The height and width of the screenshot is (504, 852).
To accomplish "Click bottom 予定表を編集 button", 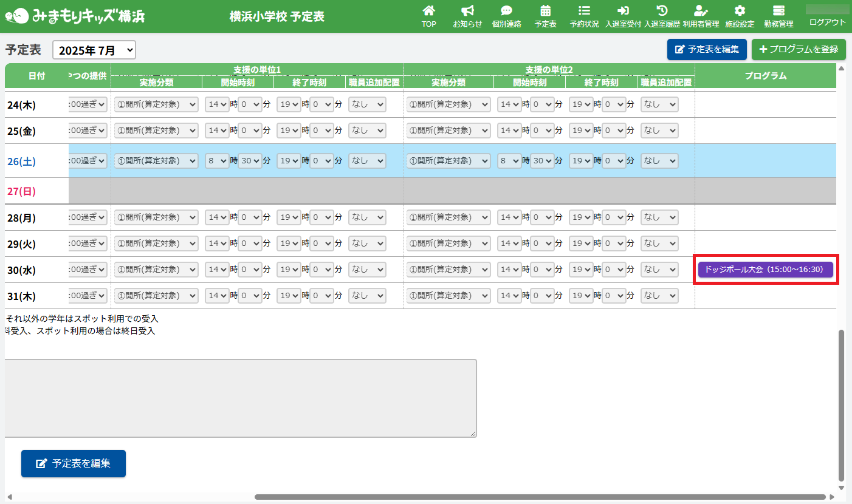I will coord(74,463).
